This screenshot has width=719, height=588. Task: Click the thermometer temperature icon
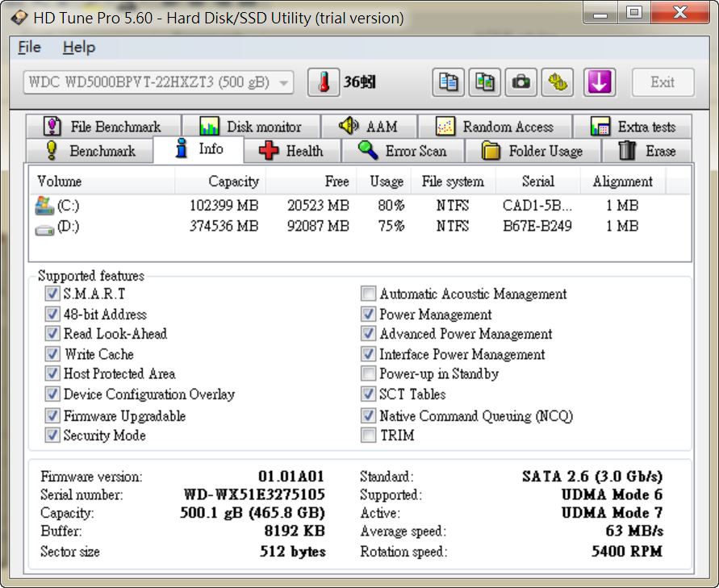324,82
